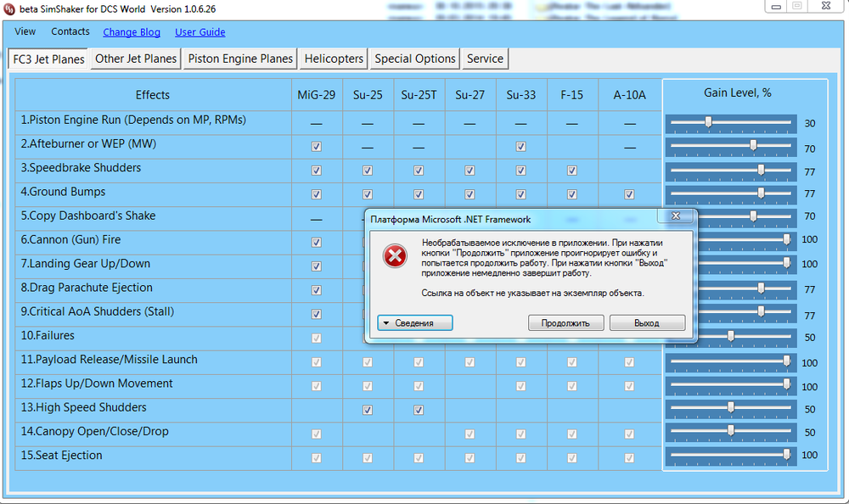Toggle High Speed Shudders checkbox for Su-25T
Image resolution: width=849 pixels, height=504 pixels.
pos(419,411)
